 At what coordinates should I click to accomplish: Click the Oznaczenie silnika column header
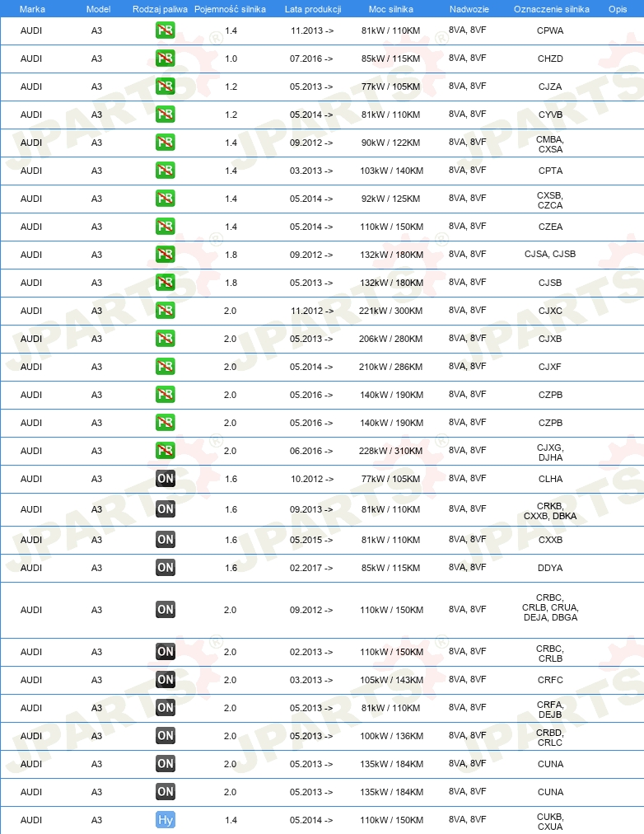pyautogui.click(x=552, y=9)
